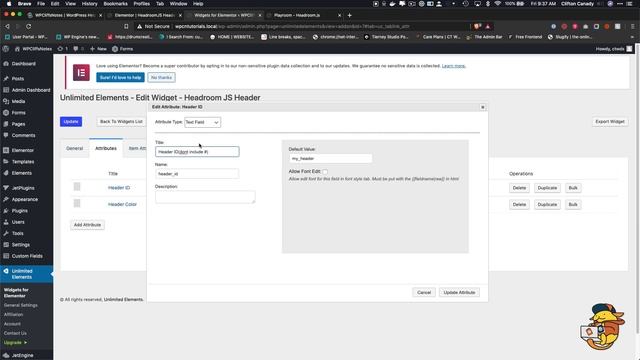Click into the Default Value field
The height and width of the screenshot is (360, 640).
tap(331, 158)
